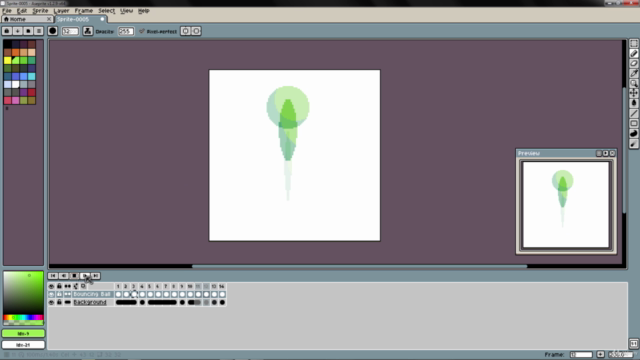Viewport: 640px width, 360px height.
Task: Open the Help menu
Action: 144,11
